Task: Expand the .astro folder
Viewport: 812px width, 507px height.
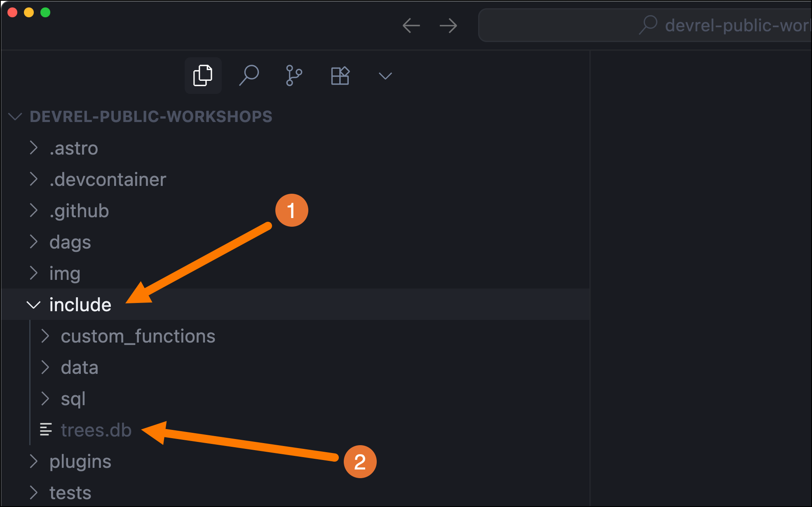Action: (x=33, y=148)
